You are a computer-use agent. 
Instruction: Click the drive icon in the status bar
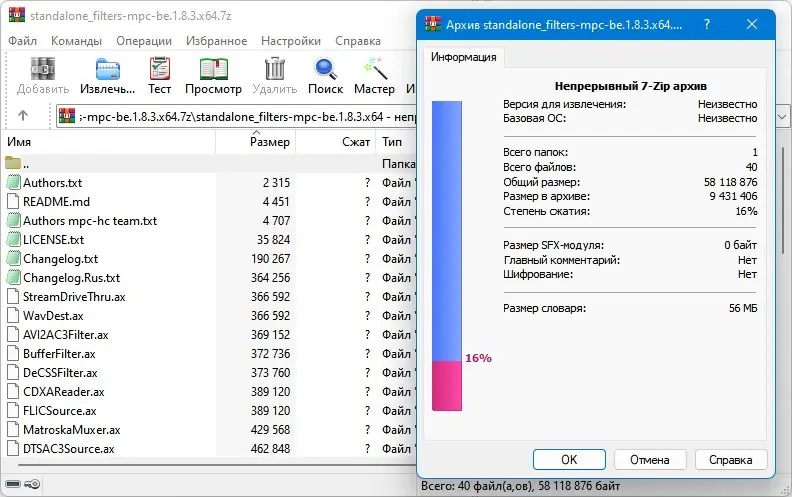click(13, 484)
